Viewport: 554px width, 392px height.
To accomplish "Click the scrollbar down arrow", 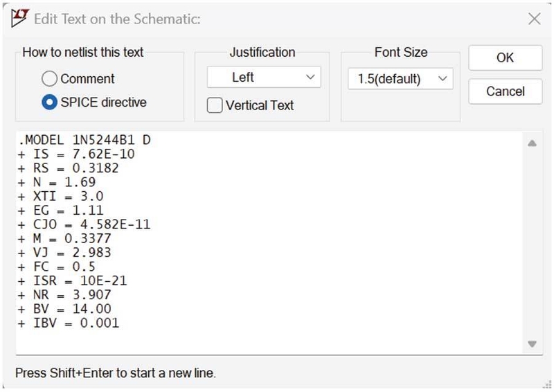I will click(532, 344).
